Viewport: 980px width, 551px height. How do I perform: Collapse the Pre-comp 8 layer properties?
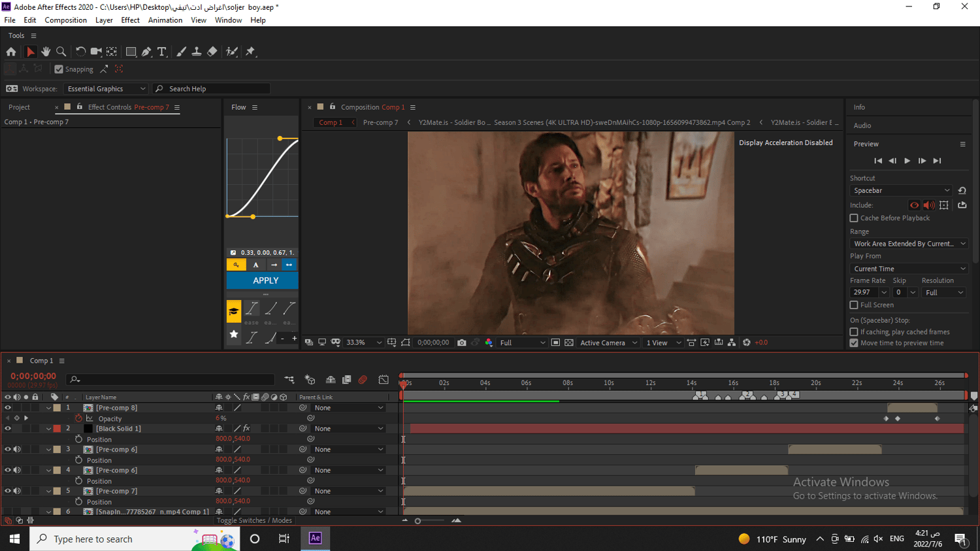click(48, 408)
